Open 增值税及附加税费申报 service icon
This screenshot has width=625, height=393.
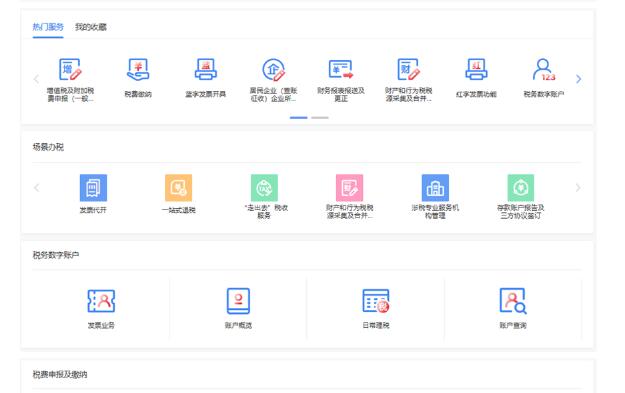(70, 69)
